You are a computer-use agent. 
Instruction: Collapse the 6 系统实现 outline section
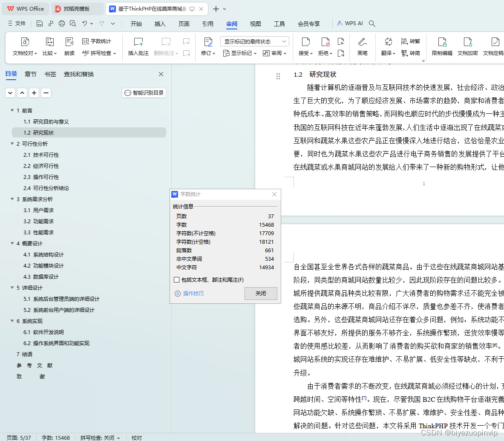click(x=12, y=321)
